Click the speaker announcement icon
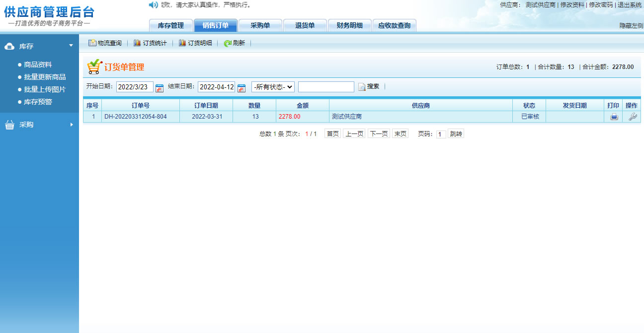The height and width of the screenshot is (333, 644). 153,5
